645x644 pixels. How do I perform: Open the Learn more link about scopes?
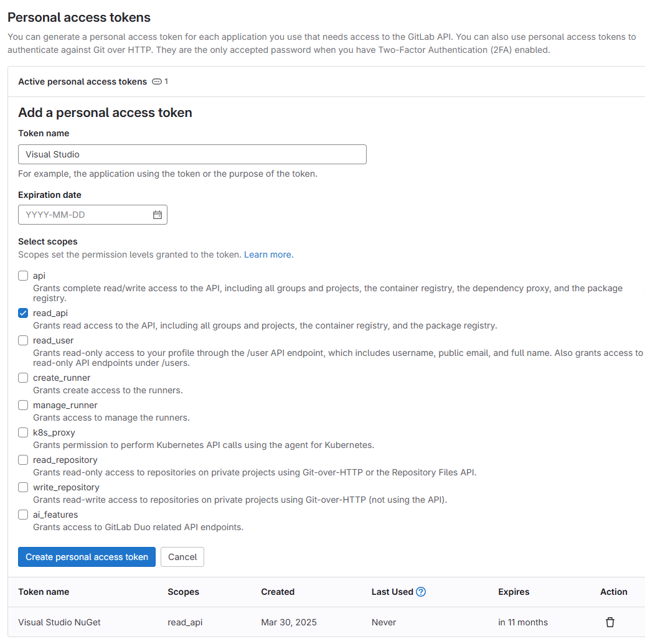[x=268, y=254]
